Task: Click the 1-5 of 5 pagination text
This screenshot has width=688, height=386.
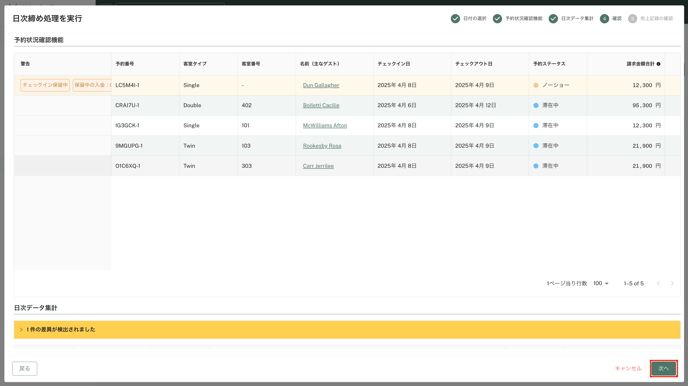Action: (x=634, y=283)
